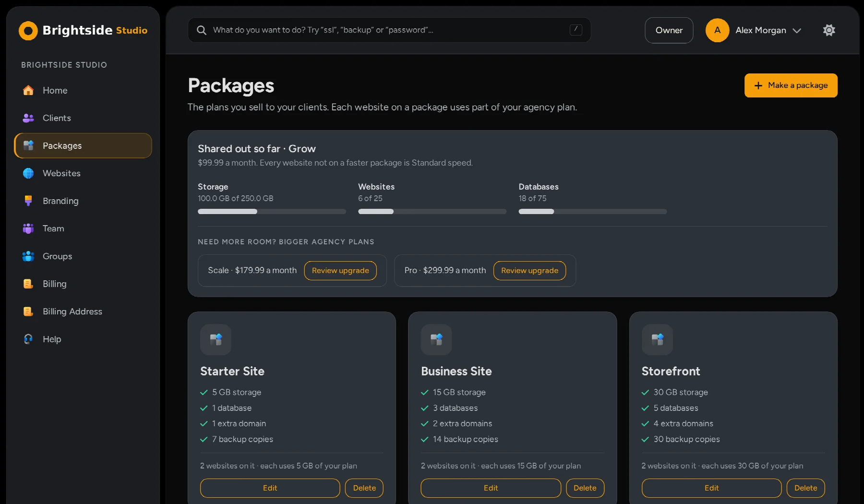Image resolution: width=864 pixels, height=504 pixels.
Task: Click the search magnifier icon
Action: [x=202, y=30]
